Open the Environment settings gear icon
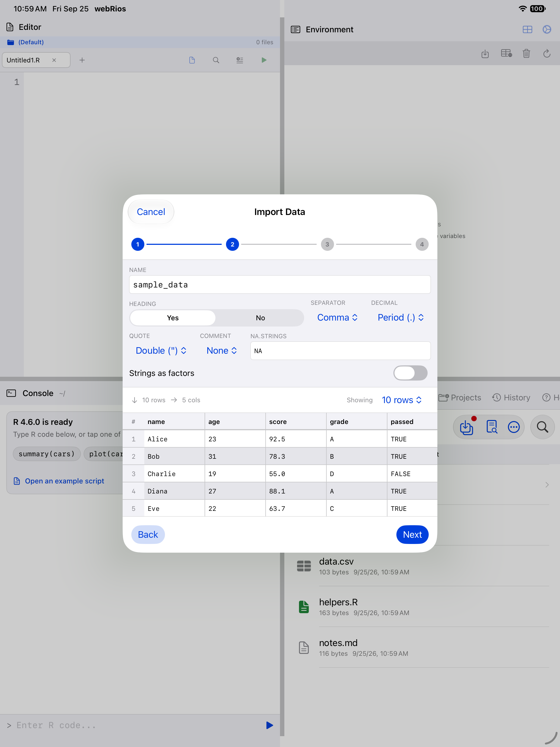This screenshot has width=560, height=747. point(547,29)
